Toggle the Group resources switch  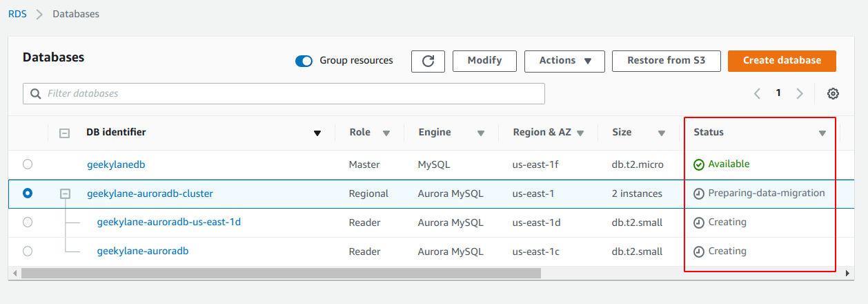(x=304, y=61)
